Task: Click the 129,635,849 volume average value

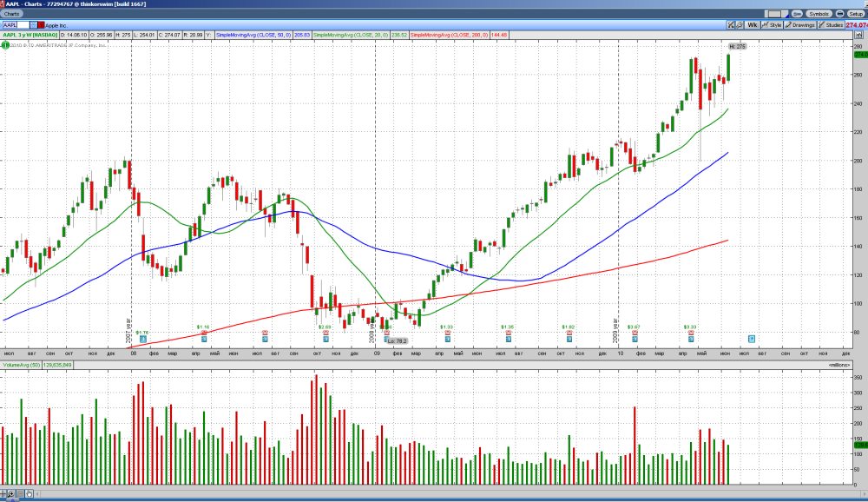Action: (57, 365)
